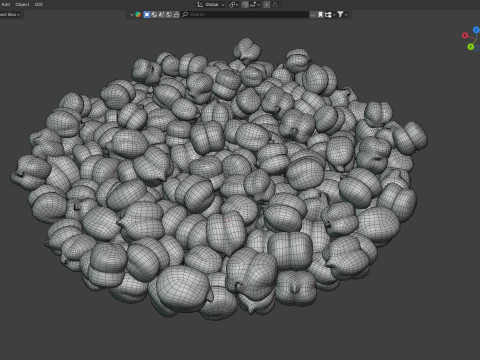Click the image display mode icon
The image size is (480, 360).
[169, 15]
